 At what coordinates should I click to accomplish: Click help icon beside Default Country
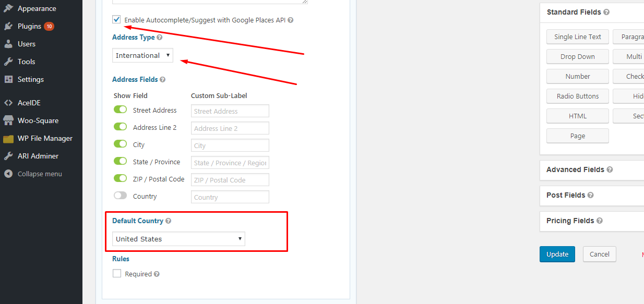pos(168,221)
